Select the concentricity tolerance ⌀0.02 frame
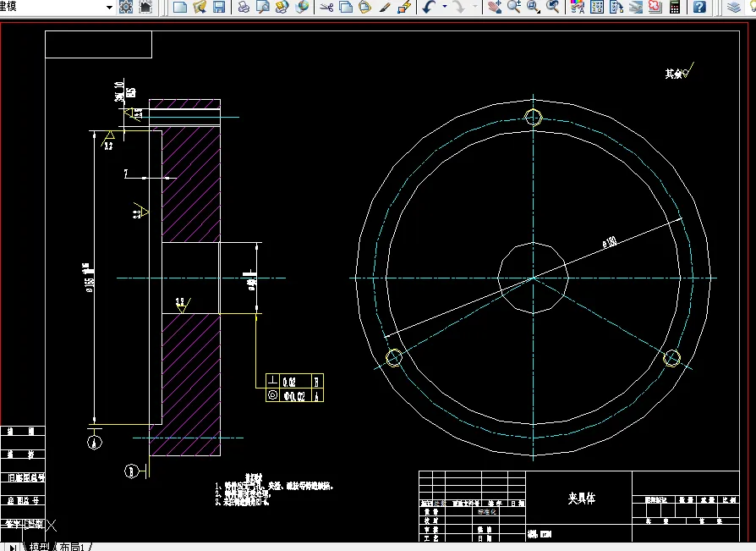756x551 pixels. pos(294,395)
